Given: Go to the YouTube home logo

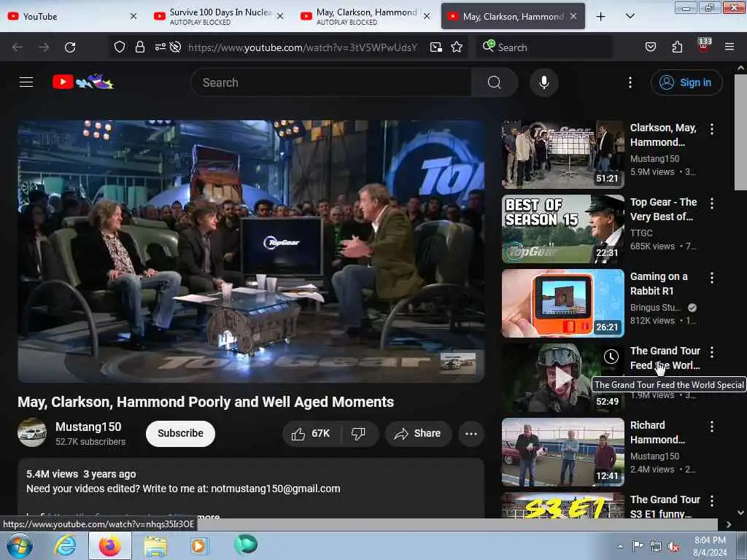Looking at the screenshot, I should pos(83,82).
